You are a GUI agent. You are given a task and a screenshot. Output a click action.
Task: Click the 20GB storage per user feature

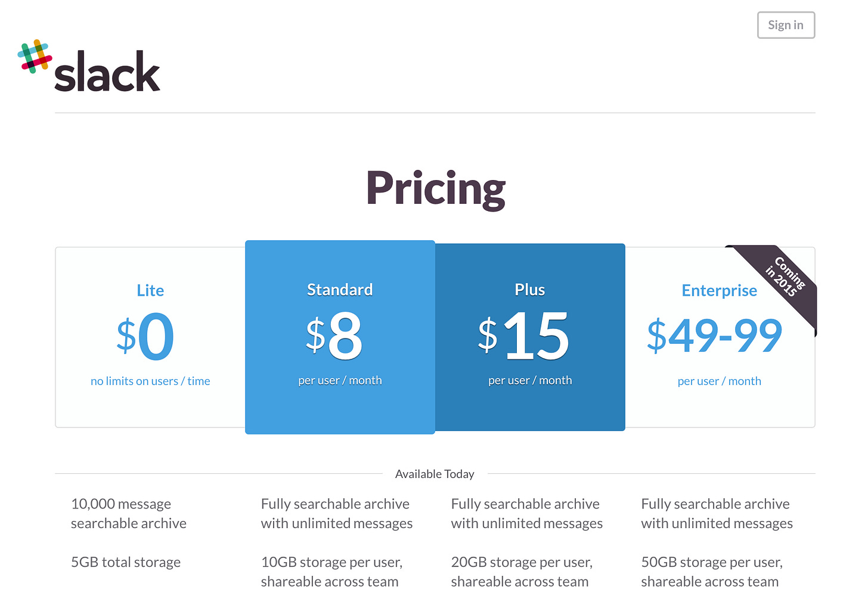pyautogui.click(x=522, y=572)
